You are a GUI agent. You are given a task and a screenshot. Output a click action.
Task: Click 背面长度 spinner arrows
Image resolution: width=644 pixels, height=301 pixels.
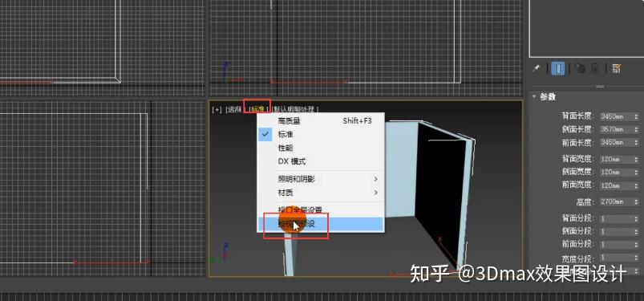coord(636,116)
